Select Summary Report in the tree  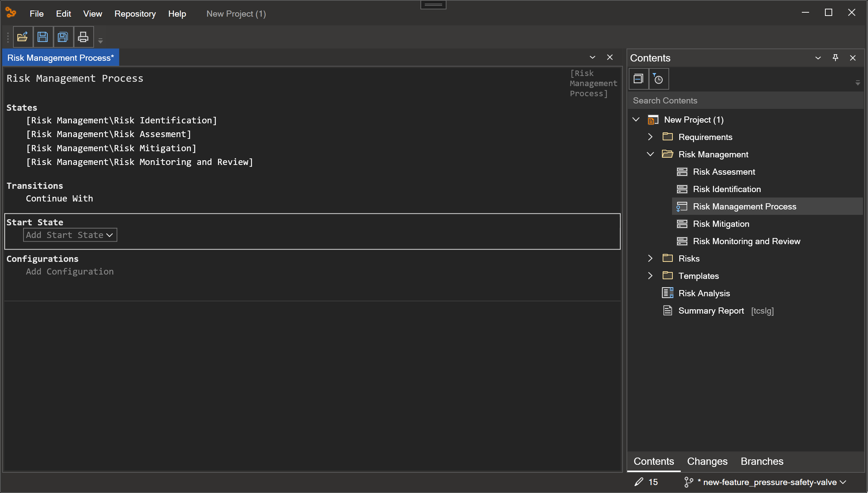point(711,311)
